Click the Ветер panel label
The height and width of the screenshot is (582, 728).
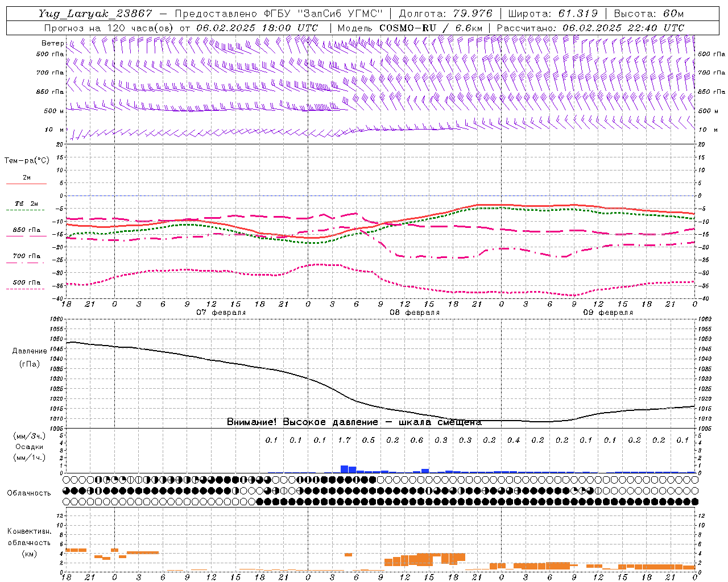[x=52, y=43]
